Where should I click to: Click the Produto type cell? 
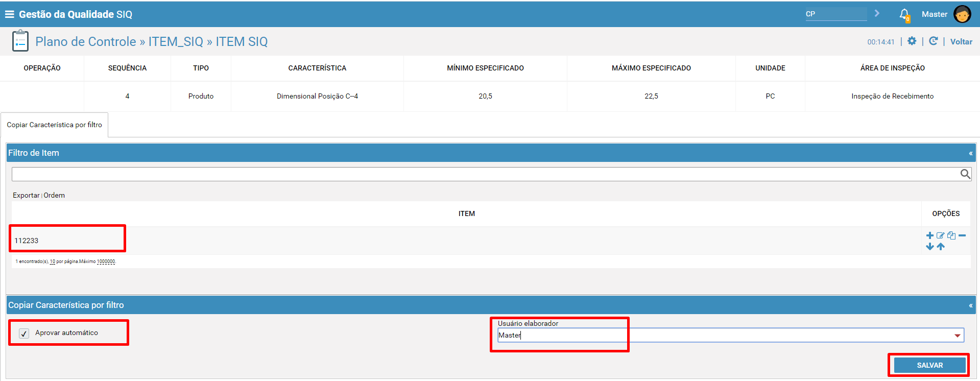tap(201, 96)
